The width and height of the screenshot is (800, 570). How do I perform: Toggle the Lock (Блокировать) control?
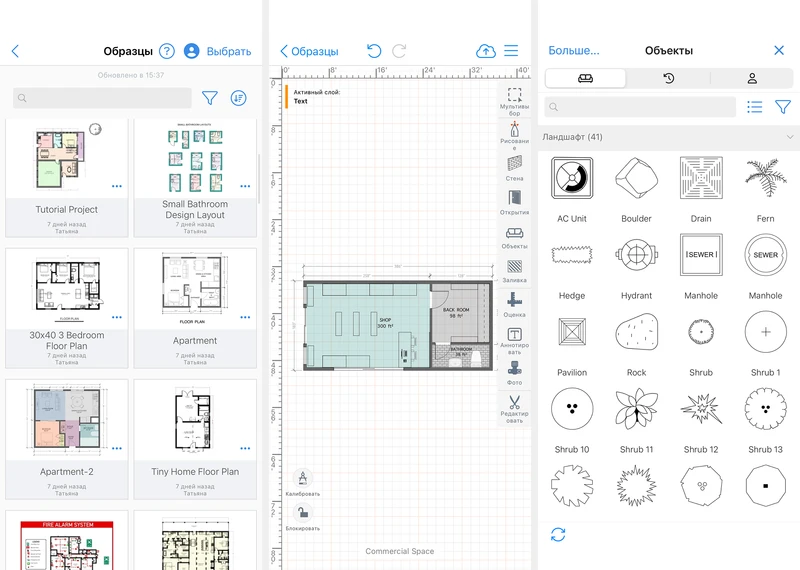pos(305,514)
